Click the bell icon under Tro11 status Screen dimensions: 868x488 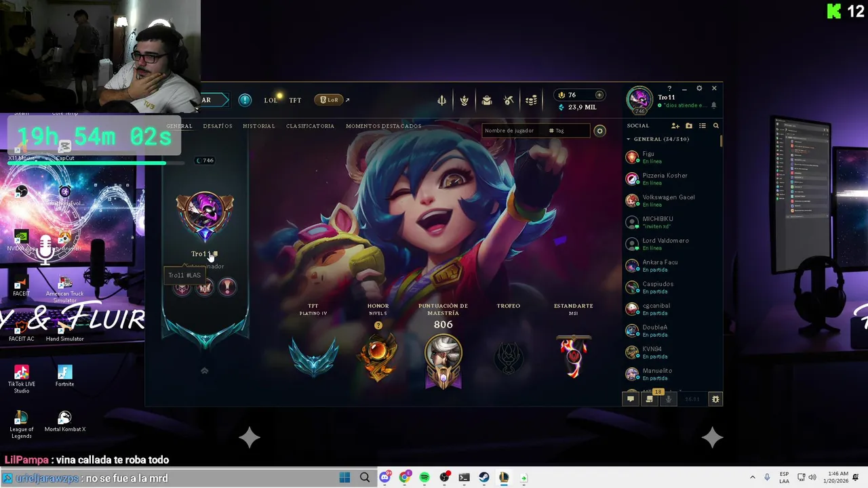pyautogui.click(x=713, y=106)
